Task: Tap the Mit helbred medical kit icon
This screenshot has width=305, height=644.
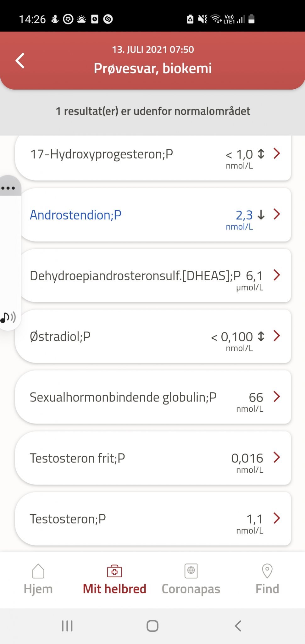Action: coord(114,571)
